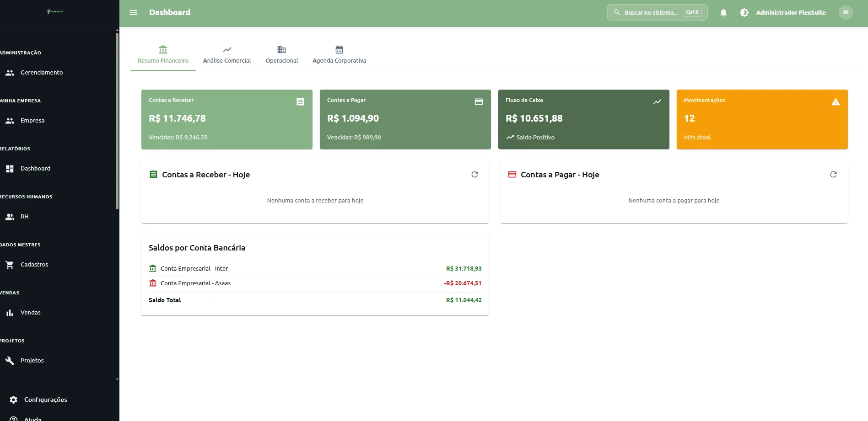Switch to Análise Comercial tab
Viewport: 868px width, 421px height.
coord(227,55)
